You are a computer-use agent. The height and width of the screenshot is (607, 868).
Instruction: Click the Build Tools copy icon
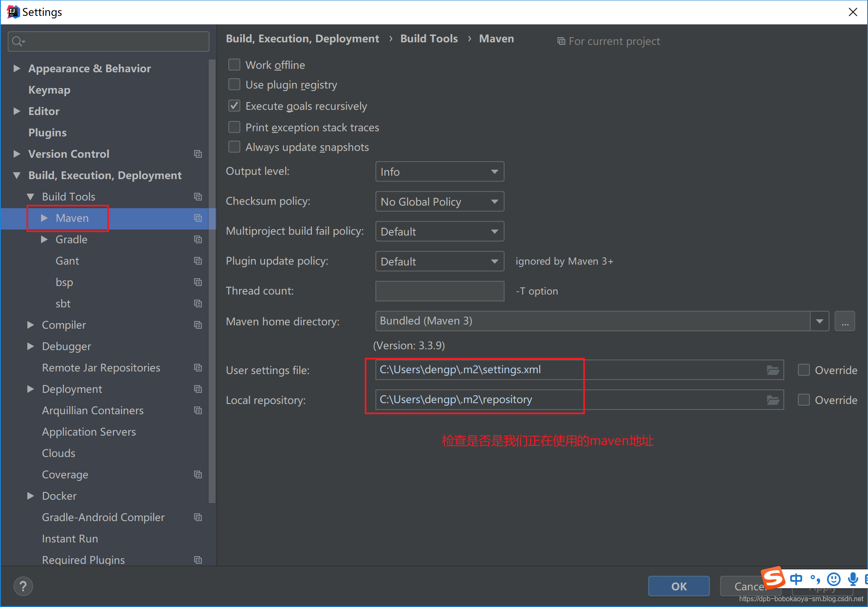point(197,196)
